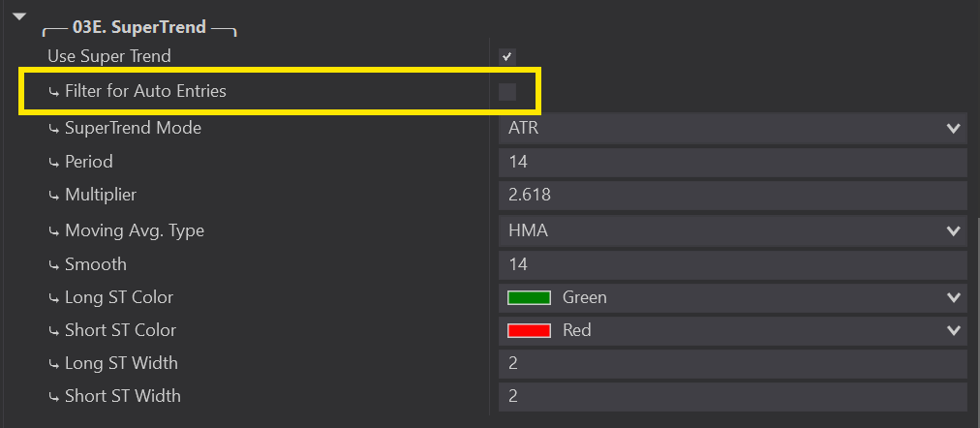Viewport: 980px width, 428px height.
Task: Click the SuperTrend Mode label
Action: click(x=133, y=128)
